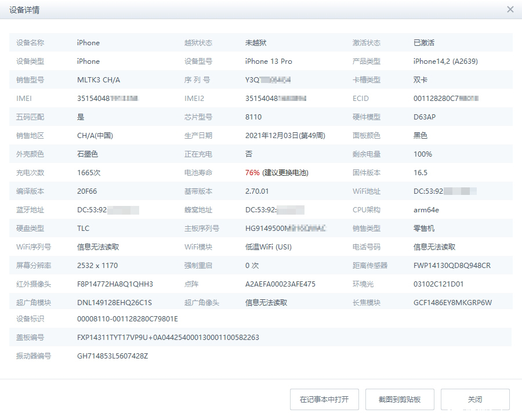The width and height of the screenshot is (522, 420).
Task: Click the 五码匹配 value 是
Action: pyautogui.click(x=81, y=117)
